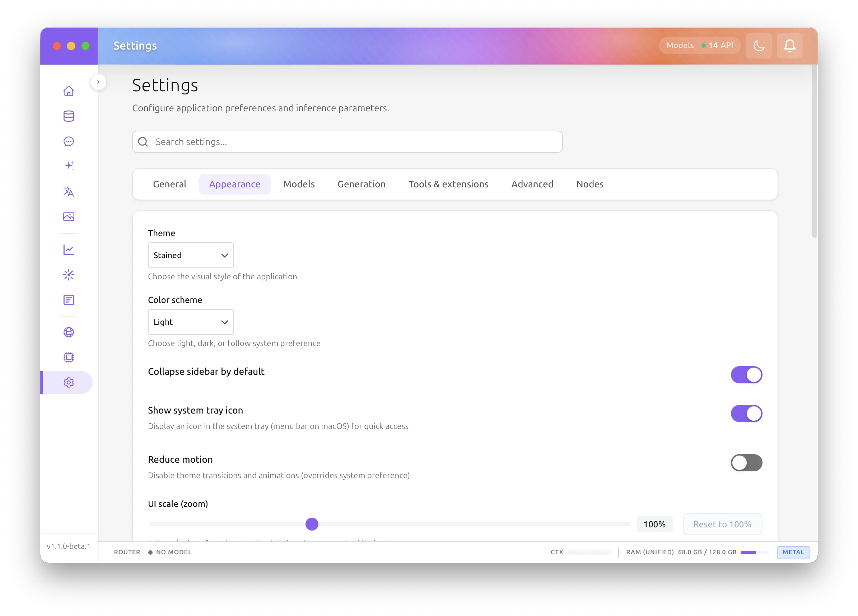This screenshot has width=858, height=616.
Task: Enable the Reduce motion switch
Action: 746,462
